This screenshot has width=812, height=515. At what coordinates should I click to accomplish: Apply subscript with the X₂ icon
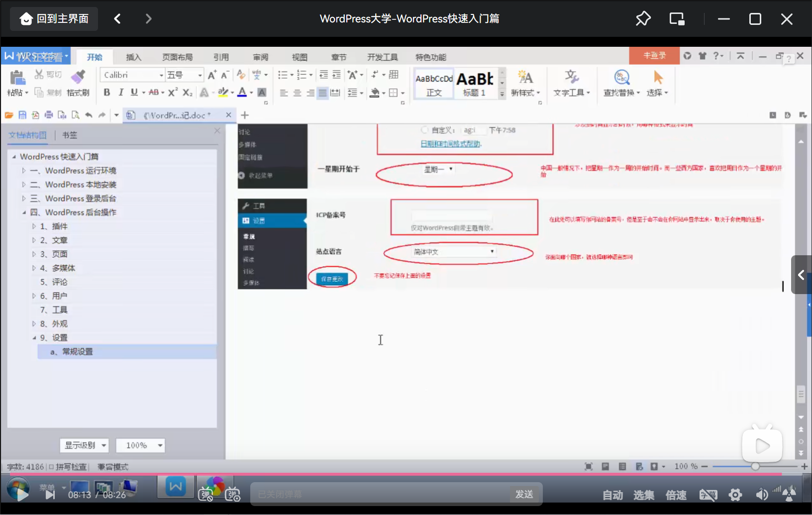pos(187,92)
